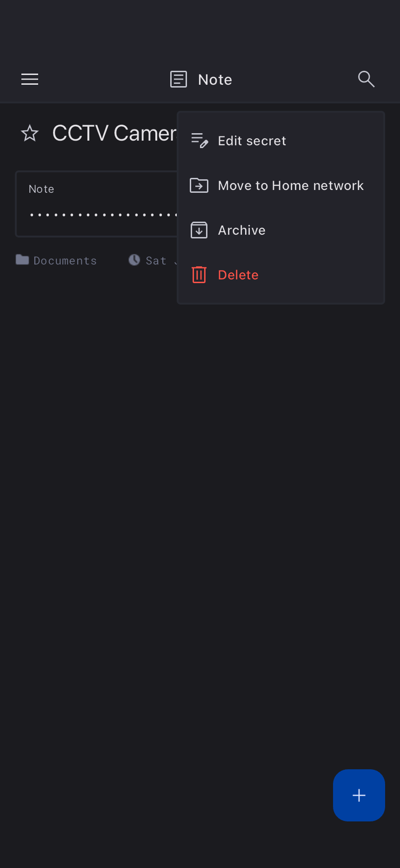Choose Move to Home network
Viewport: 400px width, 868px height.
click(x=281, y=185)
